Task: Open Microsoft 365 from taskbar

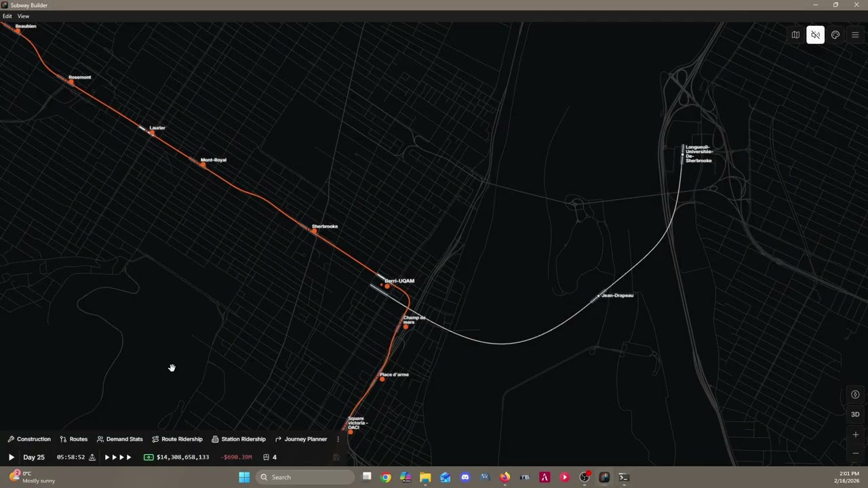Action: (406, 477)
